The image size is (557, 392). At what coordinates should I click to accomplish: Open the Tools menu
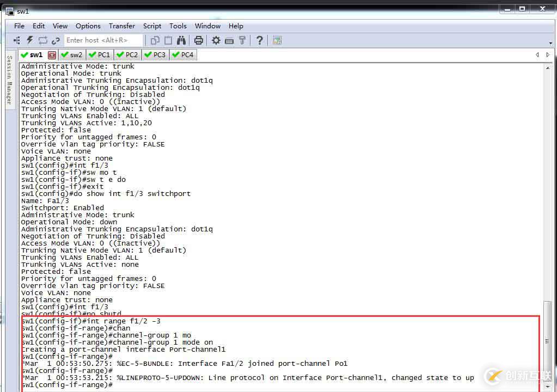click(178, 26)
